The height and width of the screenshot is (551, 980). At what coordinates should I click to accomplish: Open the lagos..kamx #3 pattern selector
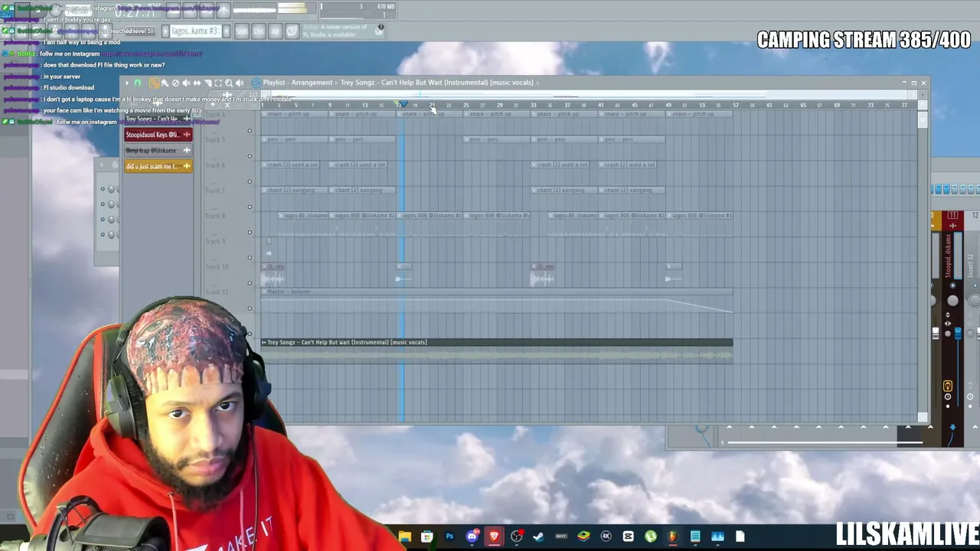(195, 31)
